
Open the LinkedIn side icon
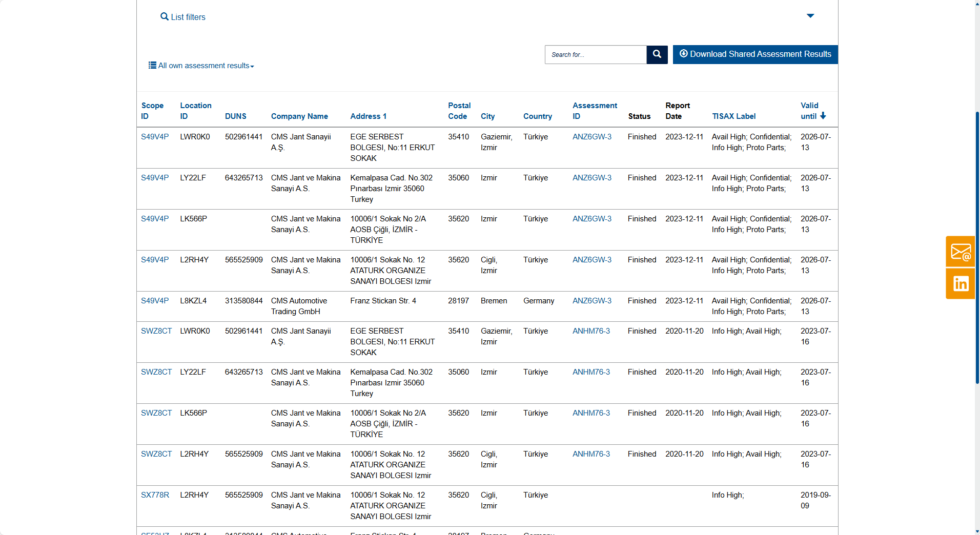(960, 283)
